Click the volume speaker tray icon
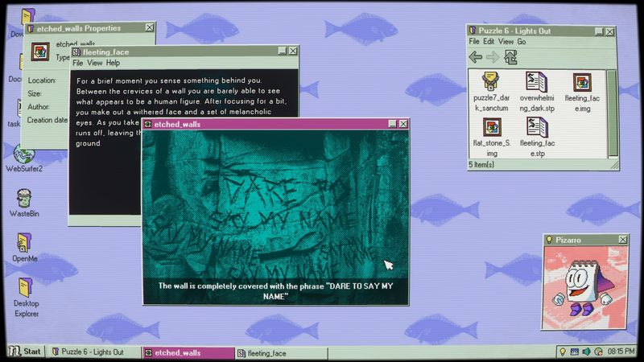This screenshot has width=644, height=362. [x=586, y=352]
